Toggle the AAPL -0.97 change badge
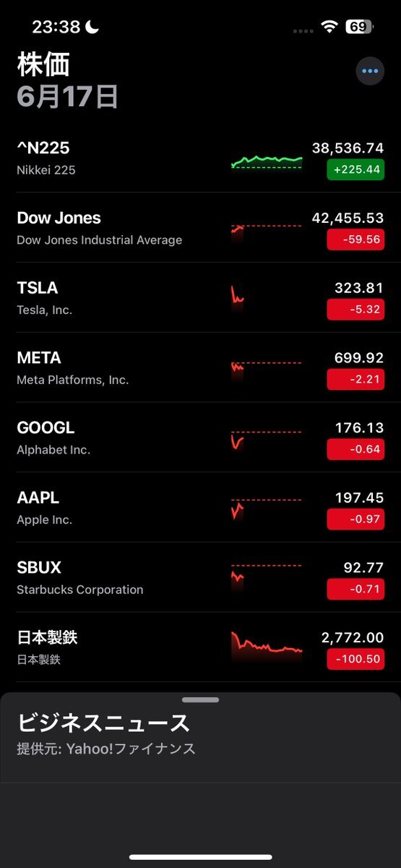Screen dimensions: 401x868 click(355, 519)
